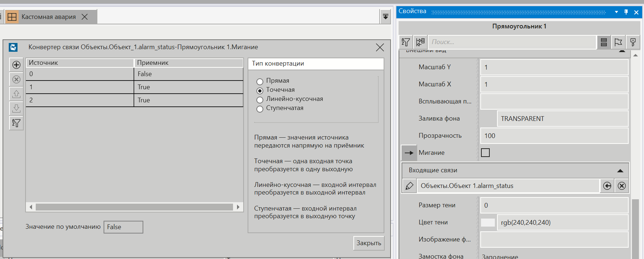This screenshot has width=644, height=259.
Task: Click the source cell with value 0
Action: tap(80, 74)
